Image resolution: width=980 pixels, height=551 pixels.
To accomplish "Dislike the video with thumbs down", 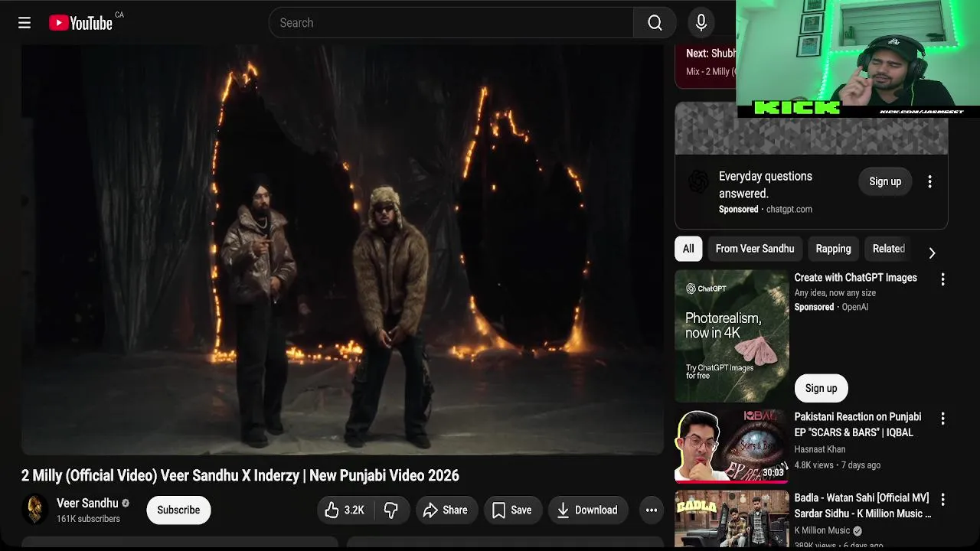I will point(391,510).
